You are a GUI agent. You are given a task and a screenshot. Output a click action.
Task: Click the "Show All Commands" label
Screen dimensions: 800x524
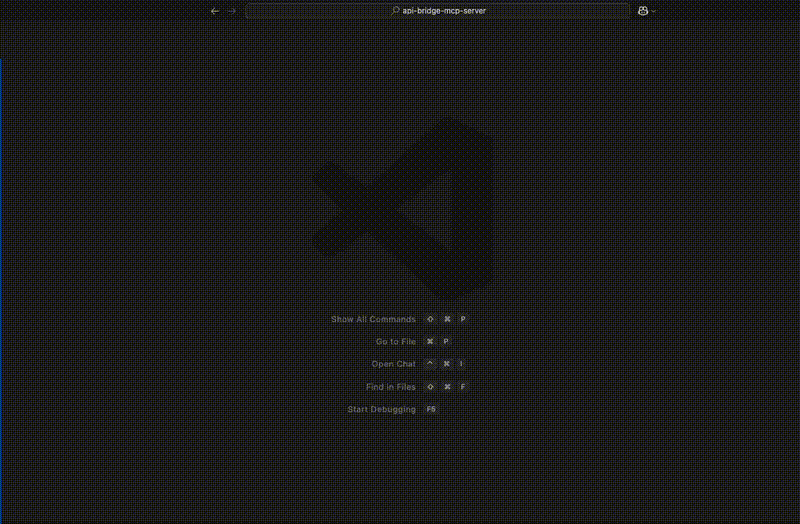(x=373, y=319)
